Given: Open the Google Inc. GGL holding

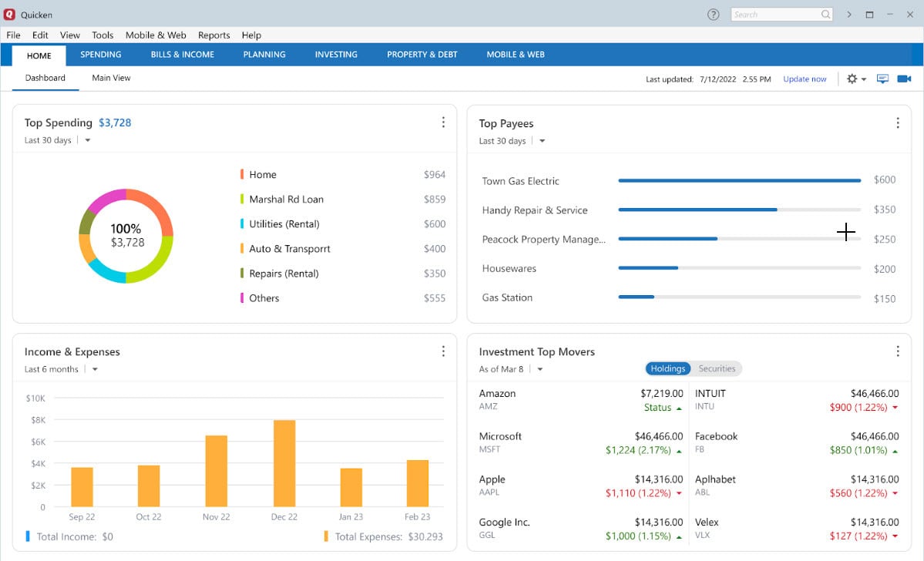Looking at the screenshot, I should pos(580,529).
